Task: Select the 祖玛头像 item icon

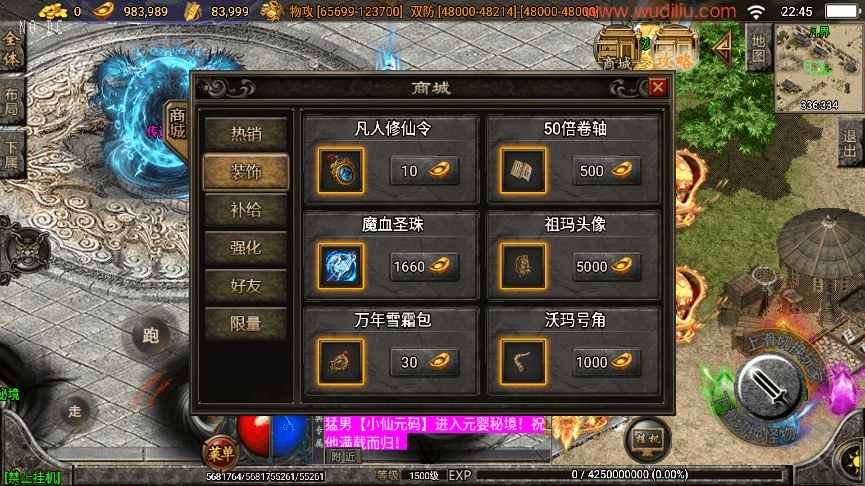Action: point(523,266)
